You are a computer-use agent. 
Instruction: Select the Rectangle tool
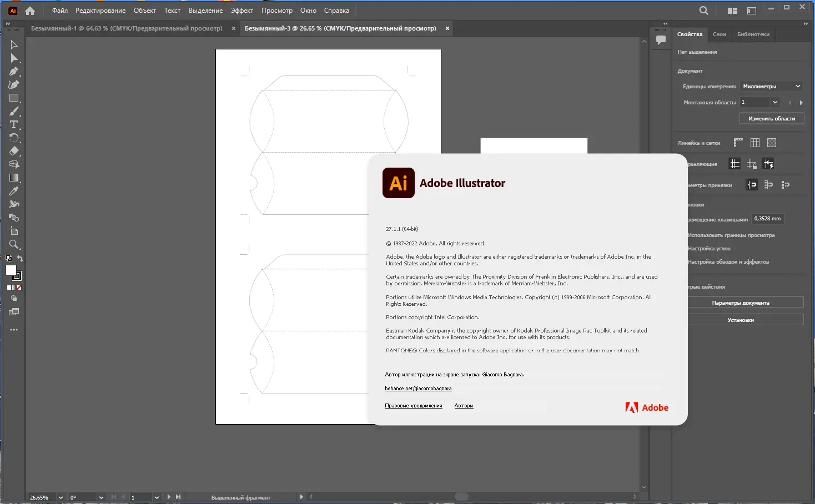coord(13,98)
